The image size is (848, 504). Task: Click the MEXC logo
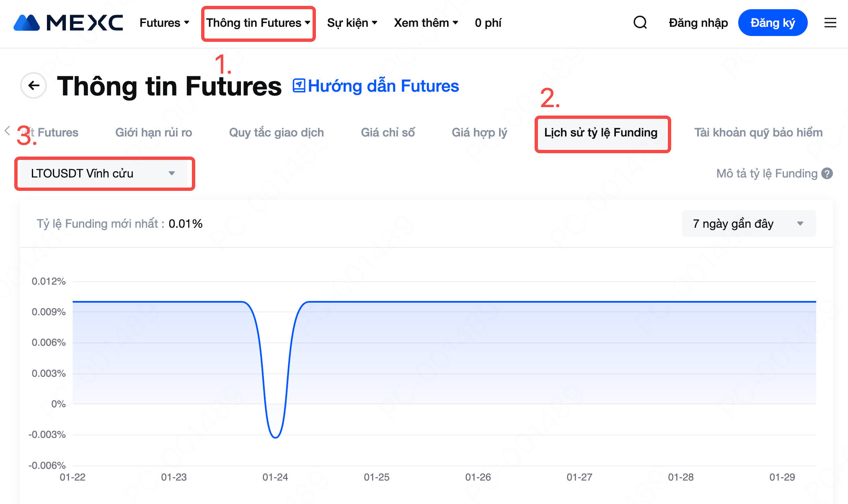click(68, 23)
